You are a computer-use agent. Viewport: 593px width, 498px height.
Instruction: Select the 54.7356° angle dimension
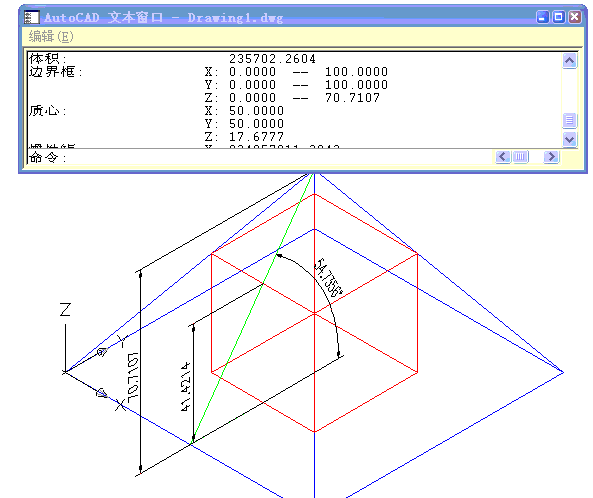[328, 278]
